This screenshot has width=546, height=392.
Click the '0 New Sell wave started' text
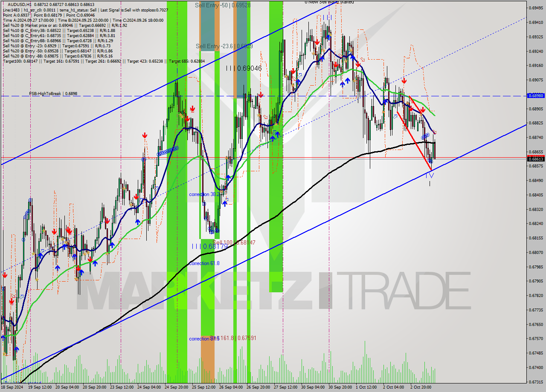329,2
